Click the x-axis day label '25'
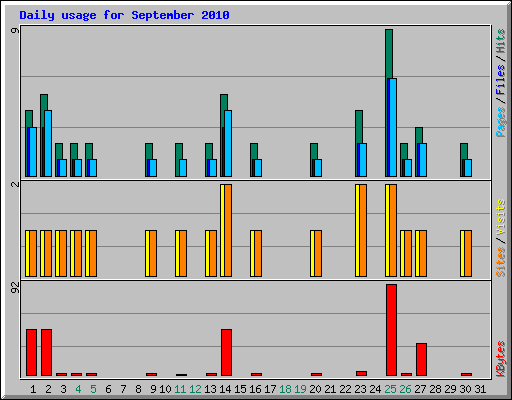 [x=390, y=389]
